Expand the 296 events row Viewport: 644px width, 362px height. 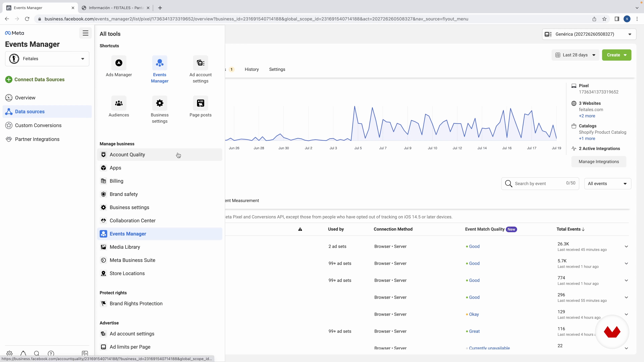point(626,297)
